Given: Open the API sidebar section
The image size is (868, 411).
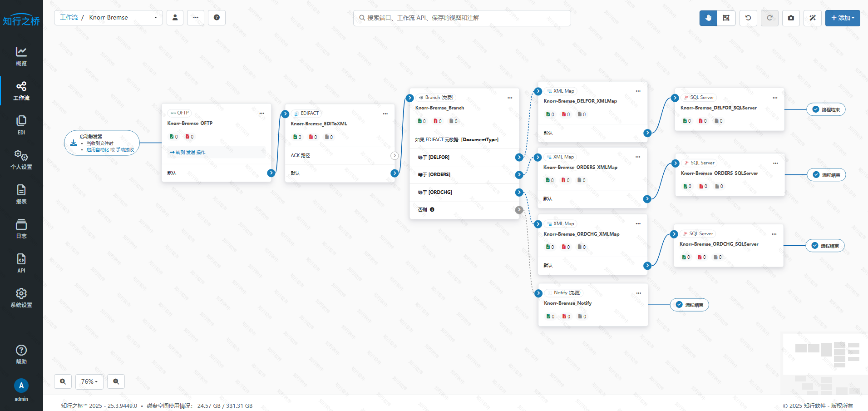Looking at the screenshot, I should coord(21,263).
